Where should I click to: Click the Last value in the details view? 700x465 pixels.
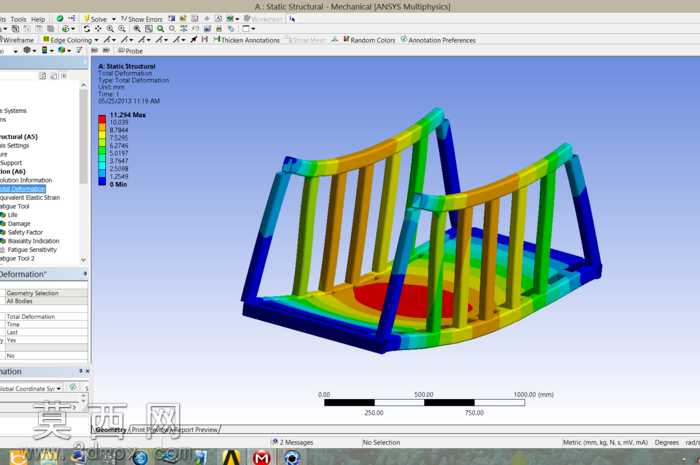coord(46,332)
